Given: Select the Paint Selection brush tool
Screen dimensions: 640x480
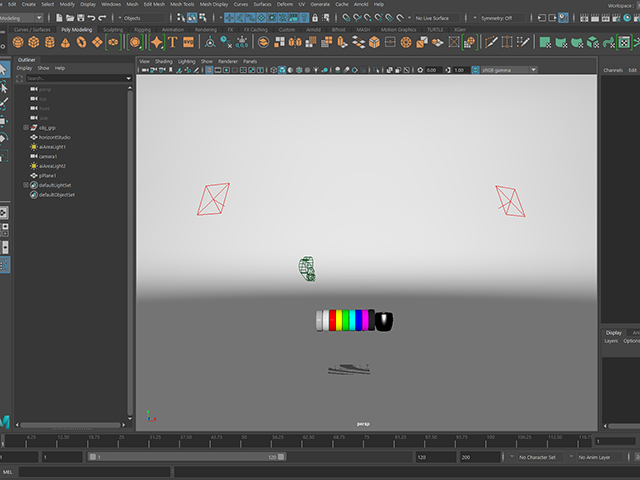Looking at the screenshot, I should click(x=4, y=104).
